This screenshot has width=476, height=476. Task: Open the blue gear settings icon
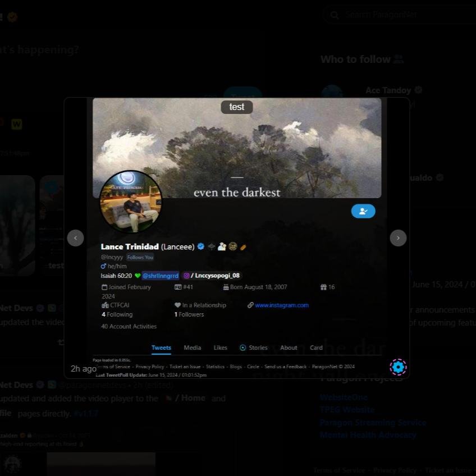398,367
